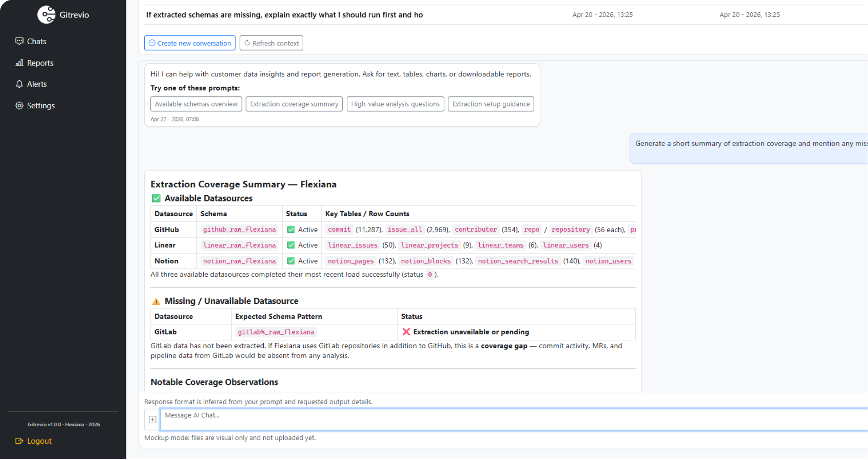
Task: Click the GitHub datasource cell
Action: click(x=174, y=230)
